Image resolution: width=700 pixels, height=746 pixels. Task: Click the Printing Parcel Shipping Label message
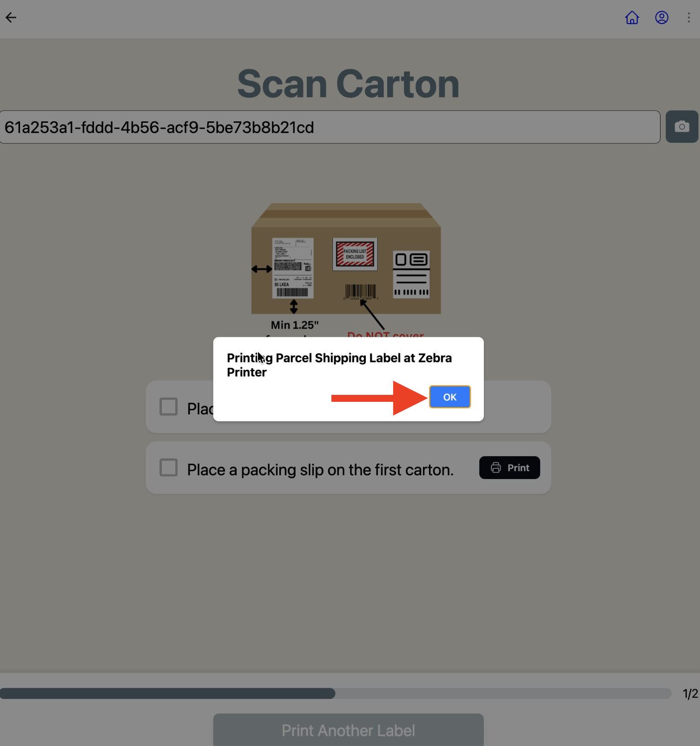(x=339, y=365)
